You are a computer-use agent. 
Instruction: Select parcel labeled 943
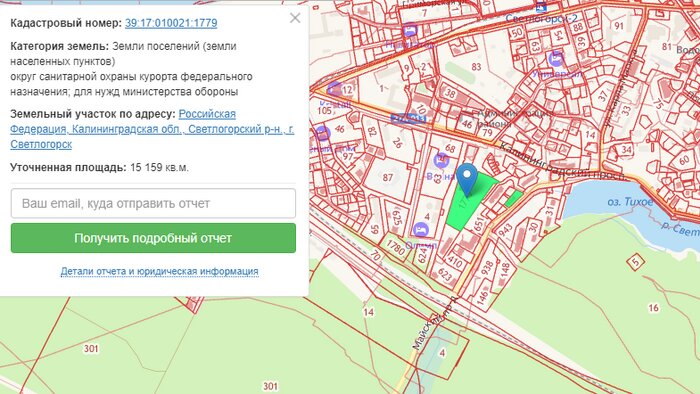[505, 230]
